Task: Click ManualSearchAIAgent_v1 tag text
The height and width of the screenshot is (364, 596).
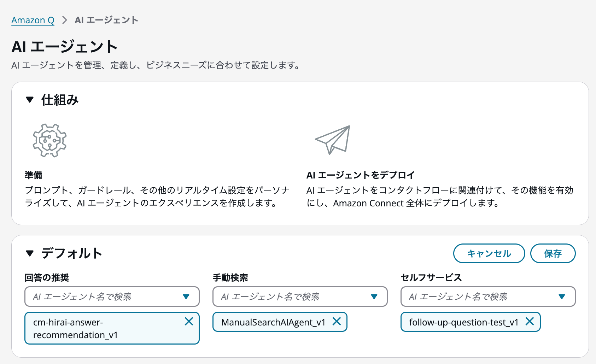Action: pos(273,322)
